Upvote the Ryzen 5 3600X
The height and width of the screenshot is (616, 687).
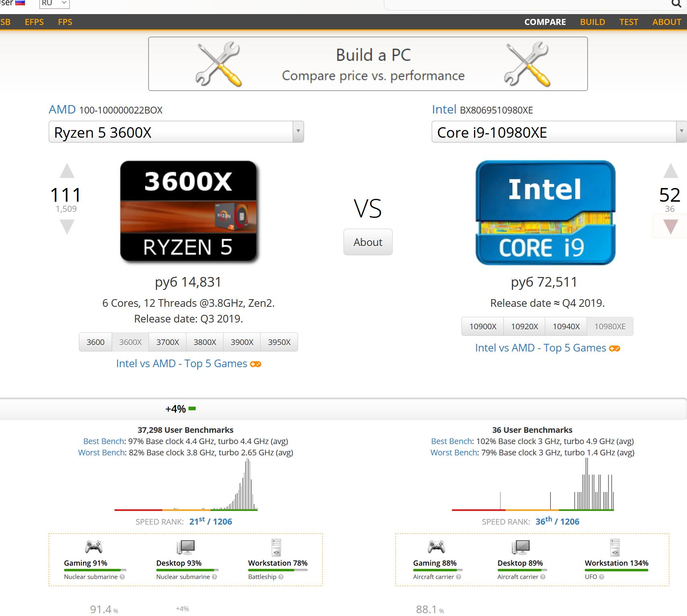(x=67, y=171)
